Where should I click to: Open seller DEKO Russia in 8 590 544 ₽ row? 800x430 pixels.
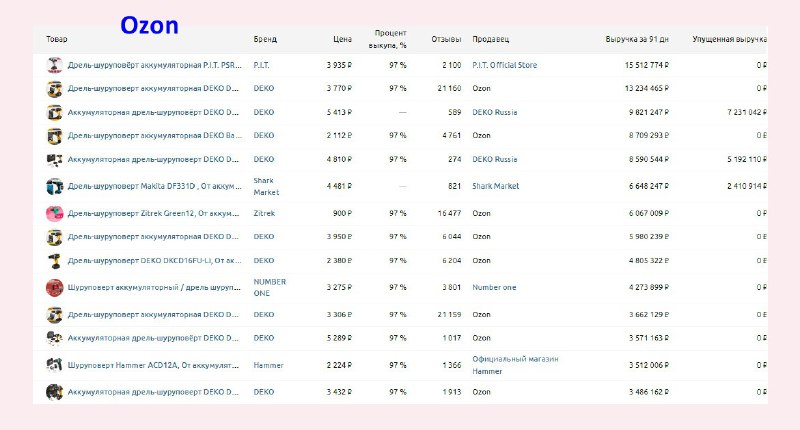[494, 160]
